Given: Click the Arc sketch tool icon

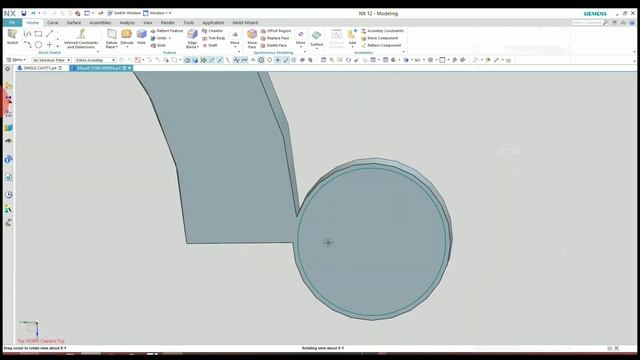Looking at the screenshot, I should point(27,44).
